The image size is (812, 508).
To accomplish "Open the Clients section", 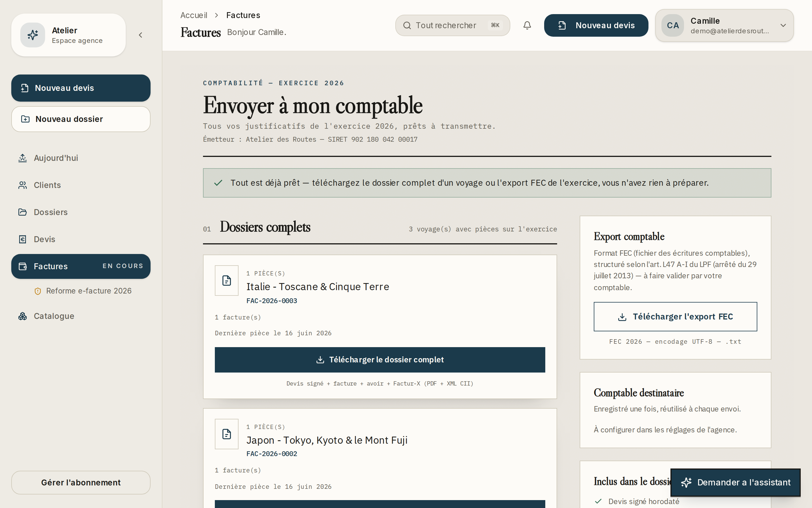I will tap(81, 185).
